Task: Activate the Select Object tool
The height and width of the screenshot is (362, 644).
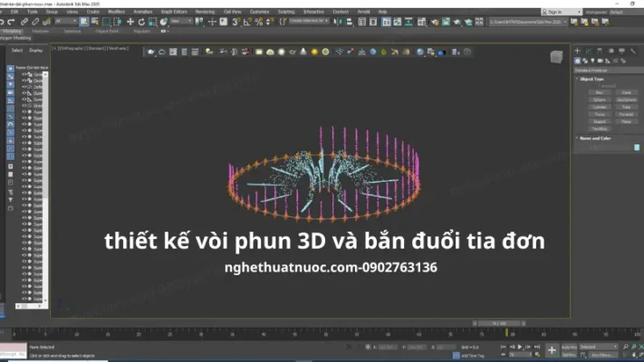Action: coord(84,22)
